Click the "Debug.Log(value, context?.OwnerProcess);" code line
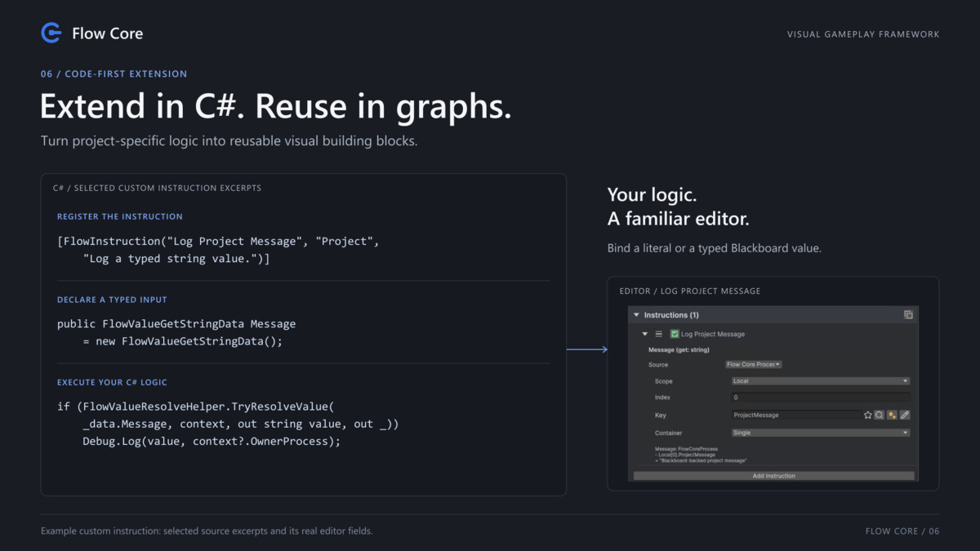Image resolution: width=980 pixels, height=551 pixels. pyautogui.click(x=212, y=442)
